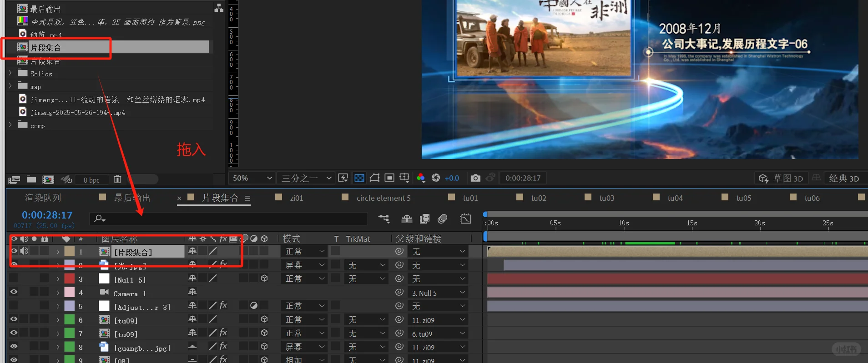
Task: Open the 50% magnification dropdown
Action: click(252, 178)
